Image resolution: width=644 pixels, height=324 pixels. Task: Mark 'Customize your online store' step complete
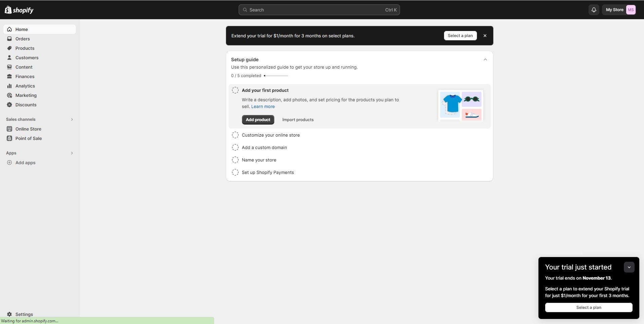pos(235,135)
